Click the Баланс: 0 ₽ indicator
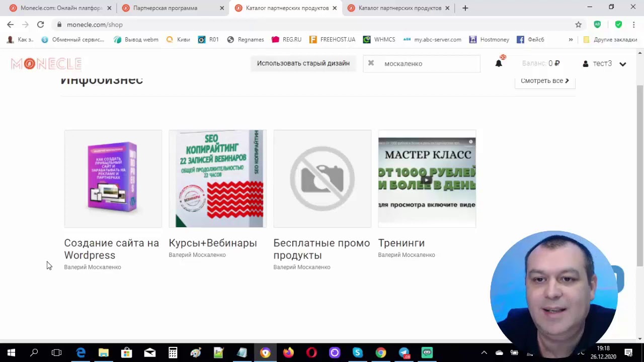 [x=541, y=63]
